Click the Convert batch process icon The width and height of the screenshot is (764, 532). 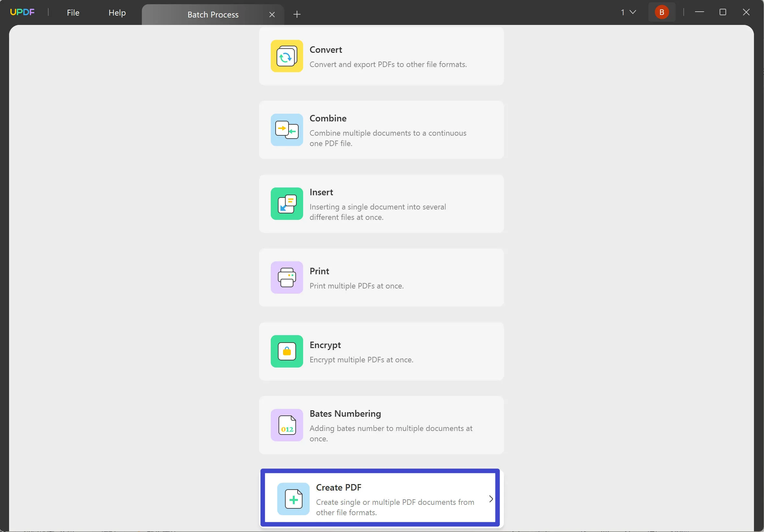287,56
